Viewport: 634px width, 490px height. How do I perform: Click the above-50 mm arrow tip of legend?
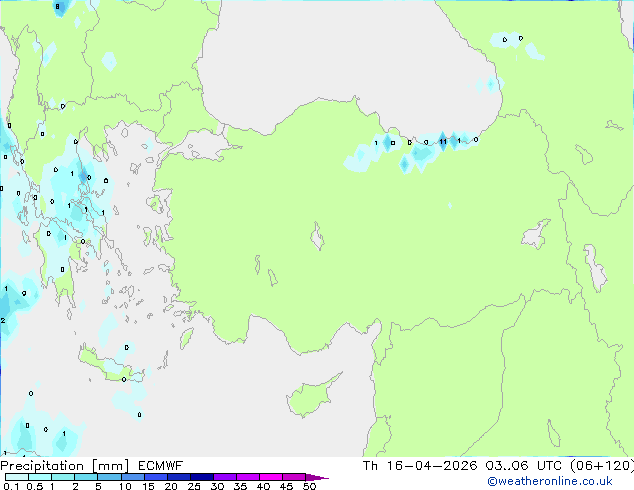tap(317, 477)
